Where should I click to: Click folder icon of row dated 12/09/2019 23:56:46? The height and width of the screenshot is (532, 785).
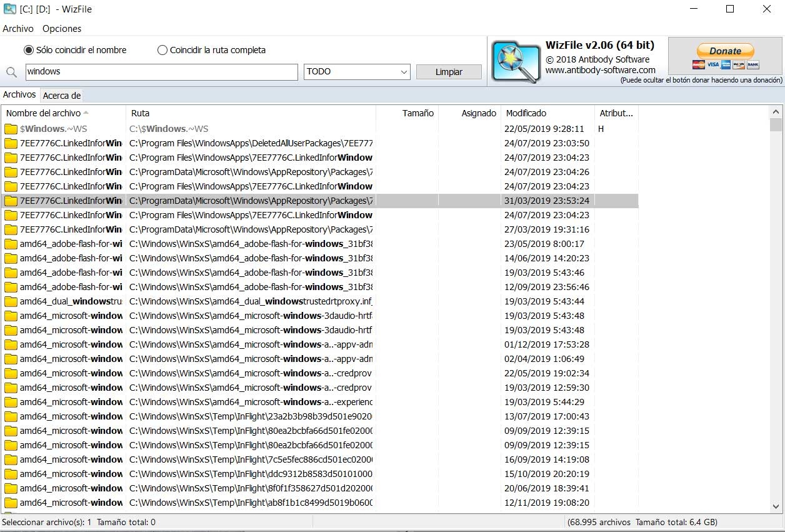[11, 287]
